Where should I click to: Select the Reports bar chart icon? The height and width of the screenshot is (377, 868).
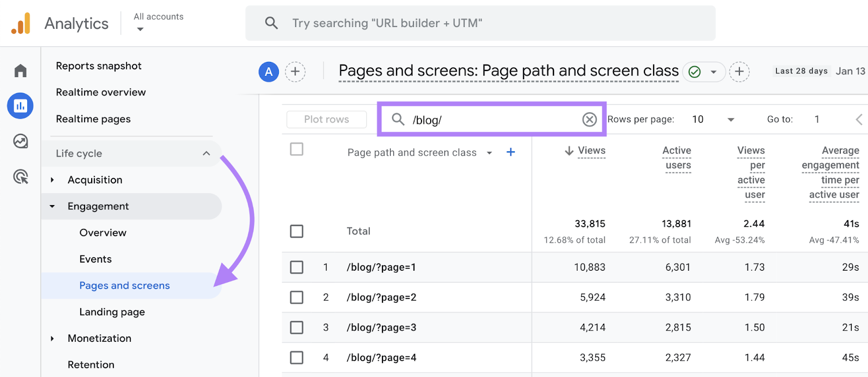click(21, 106)
